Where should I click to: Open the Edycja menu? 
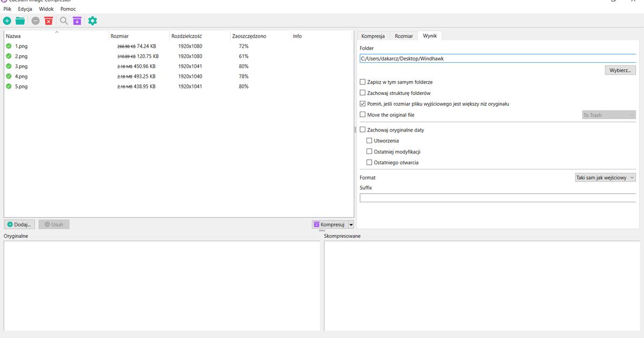[x=25, y=9]
